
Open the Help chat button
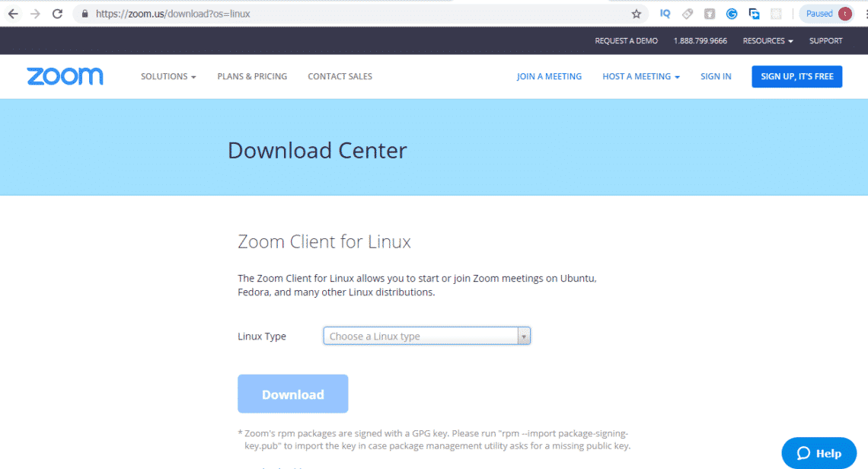tap(819, 454)
